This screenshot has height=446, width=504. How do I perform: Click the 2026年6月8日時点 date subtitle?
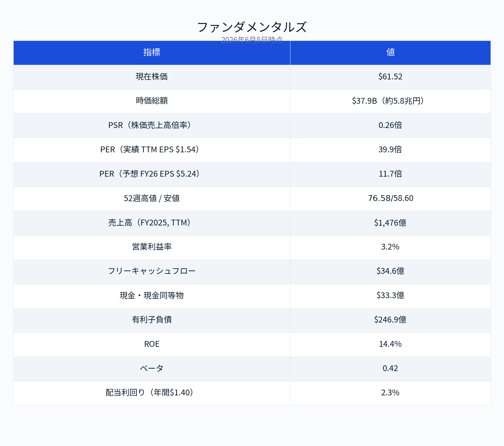(252, 40)
